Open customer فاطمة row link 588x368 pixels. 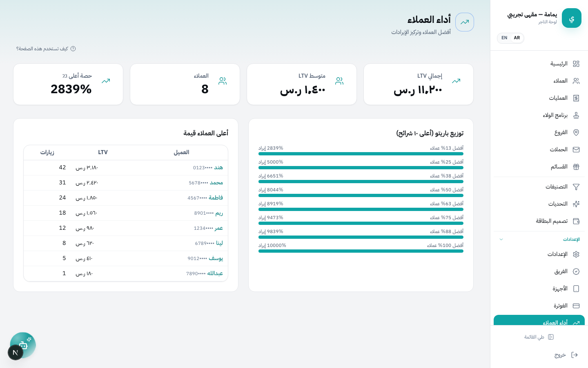coord(216,198)
